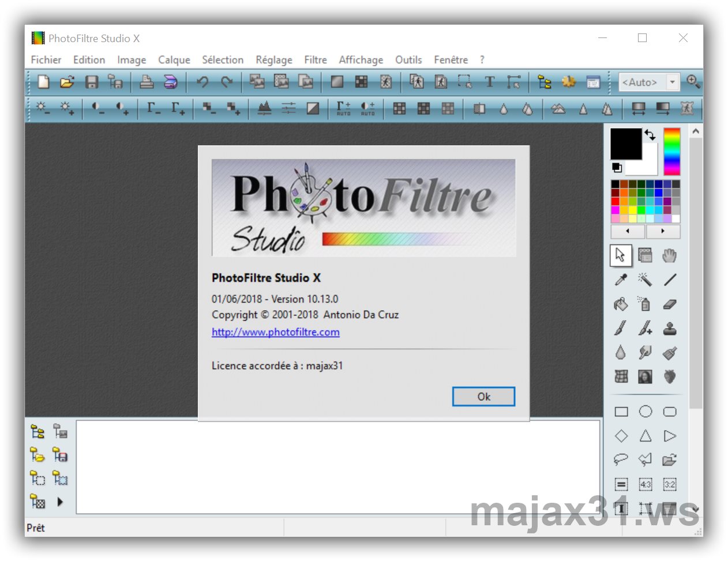Open the <Auto> zoom dropdown

click(672, 82)
